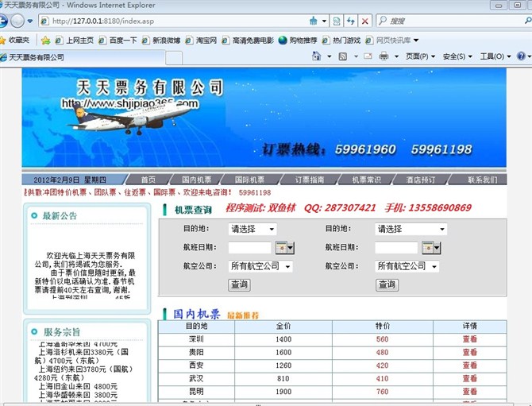Click the red stop loading X icon

point(364,21)
